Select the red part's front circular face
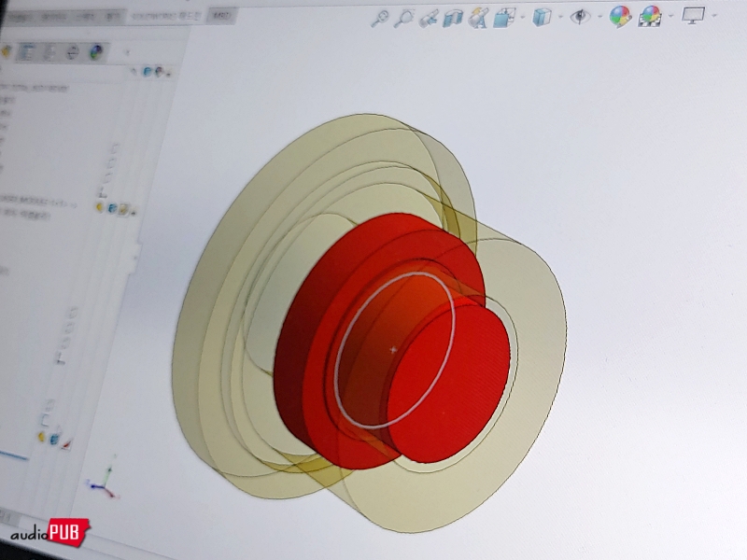 [x=448, y=384]
